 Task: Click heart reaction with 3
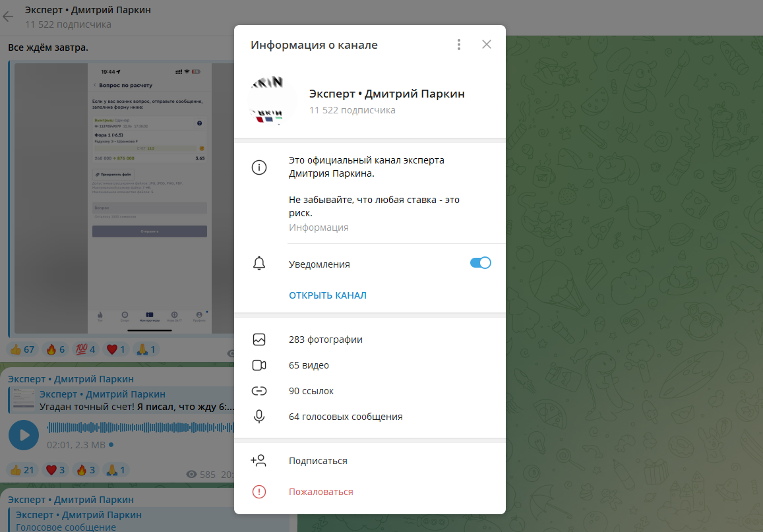[55, 470]
